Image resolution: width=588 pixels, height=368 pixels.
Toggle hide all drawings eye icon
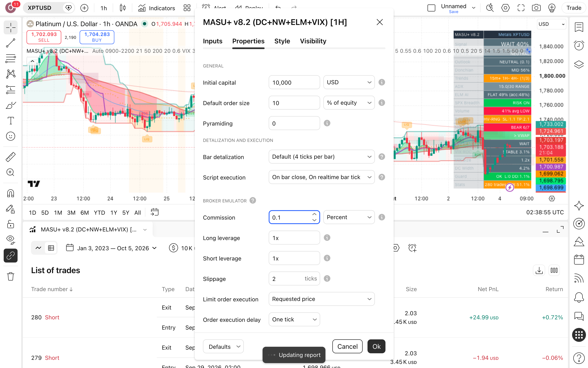click(11, 240)
